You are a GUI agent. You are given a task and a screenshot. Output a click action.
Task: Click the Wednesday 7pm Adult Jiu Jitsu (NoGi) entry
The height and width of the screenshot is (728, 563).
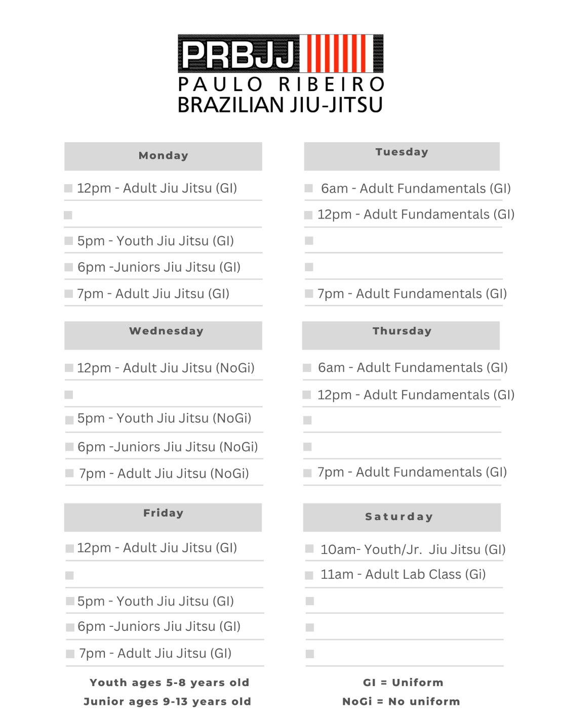pos(164,474)
